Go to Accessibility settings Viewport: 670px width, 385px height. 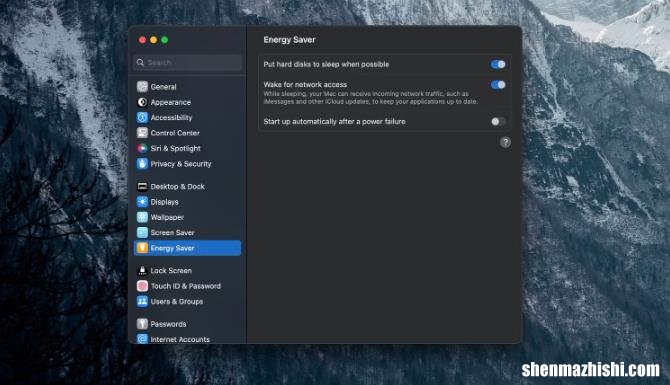click(171, 118)
